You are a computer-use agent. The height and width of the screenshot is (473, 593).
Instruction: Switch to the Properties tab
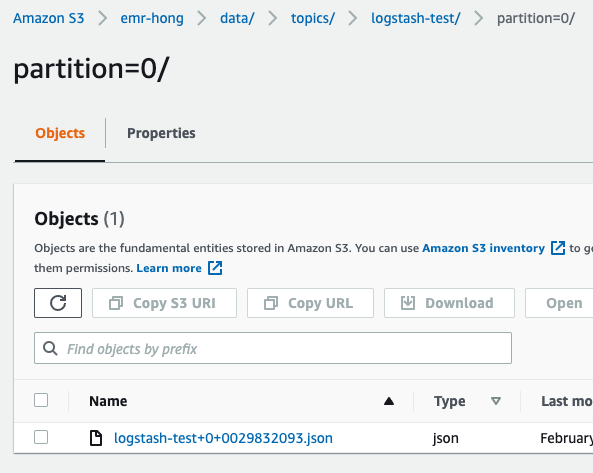click(x=161, y=133)
